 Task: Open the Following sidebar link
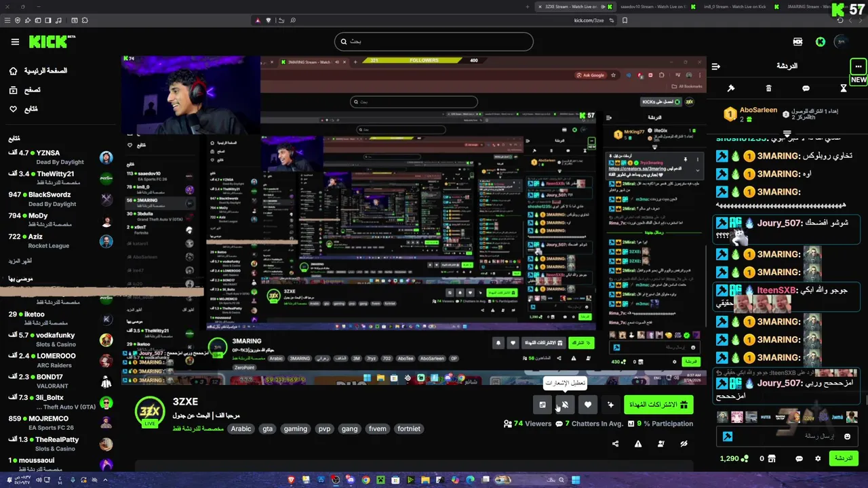tap(24, 108)
